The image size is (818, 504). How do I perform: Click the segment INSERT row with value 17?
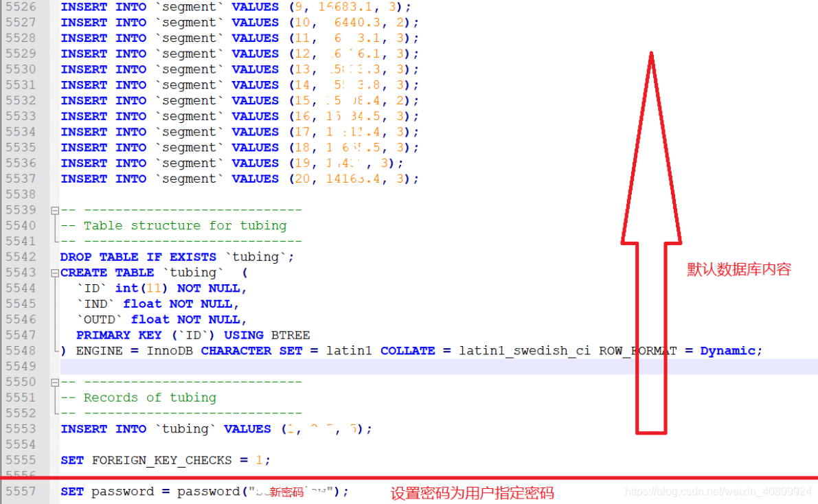(240, 132)
